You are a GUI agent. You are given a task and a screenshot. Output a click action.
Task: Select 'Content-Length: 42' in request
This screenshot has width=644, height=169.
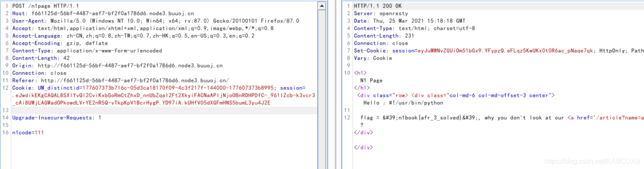pyautogui.click(x=41, y=58)
